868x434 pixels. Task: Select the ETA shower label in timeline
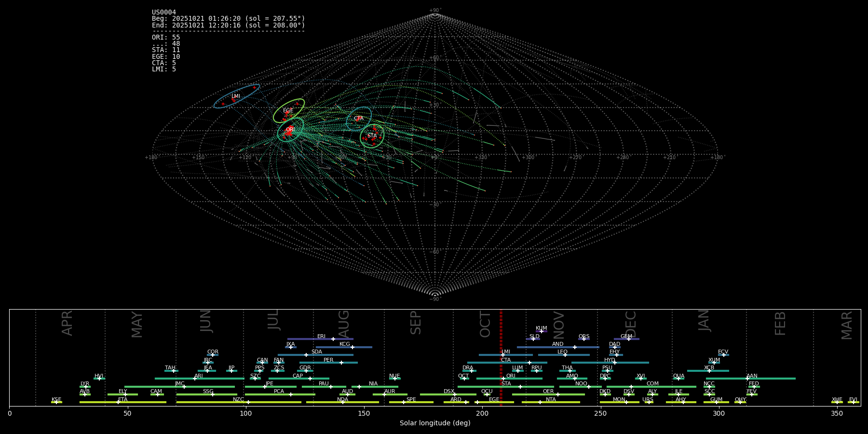click(x=123, y=400)
